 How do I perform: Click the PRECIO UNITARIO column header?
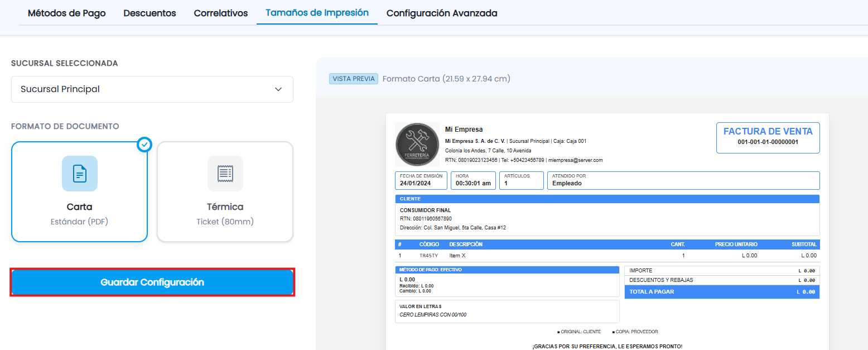point(736,244)
